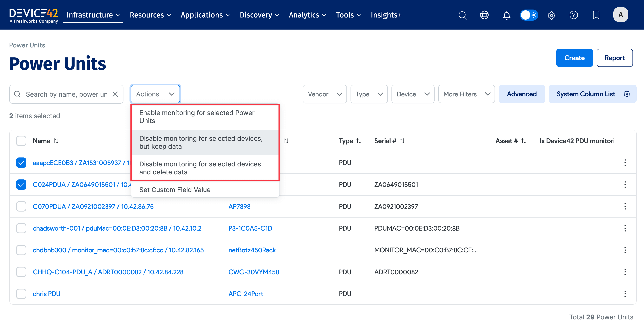Screen dimensions: 644x334
Task: Clear search field with X icon
Action: pyautogui.click(x=115, y=94)
